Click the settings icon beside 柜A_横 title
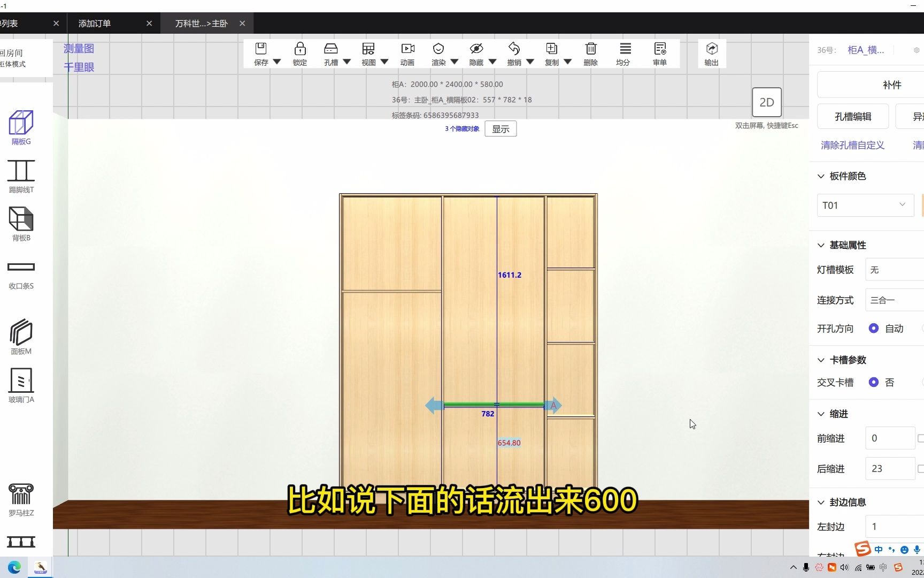This screenshot has height=578, width=924. [917, 50]
